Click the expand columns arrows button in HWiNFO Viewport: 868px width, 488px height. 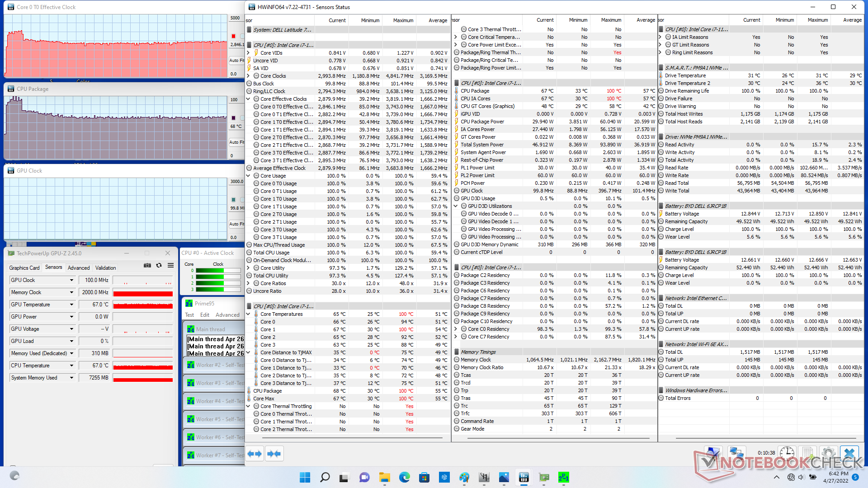255,454
